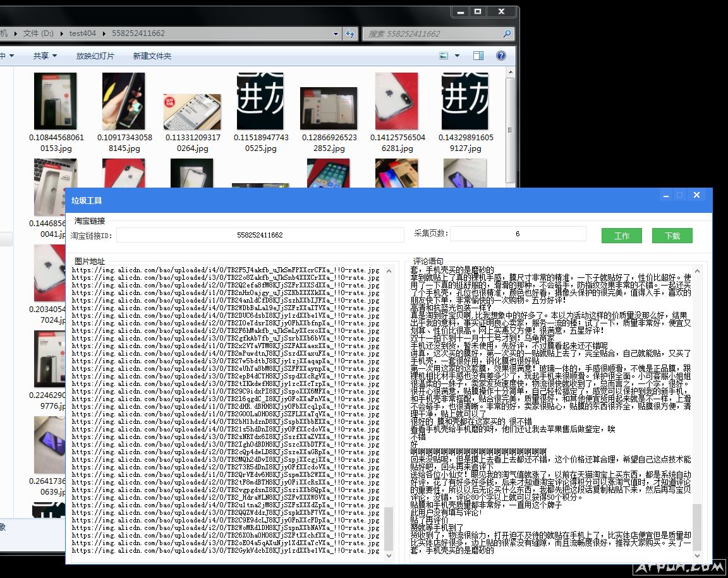Image resolution: width=728 pixels, height=578 pixels.
Task: Close the 垃圾工具 window
Action: coord(696,195)
